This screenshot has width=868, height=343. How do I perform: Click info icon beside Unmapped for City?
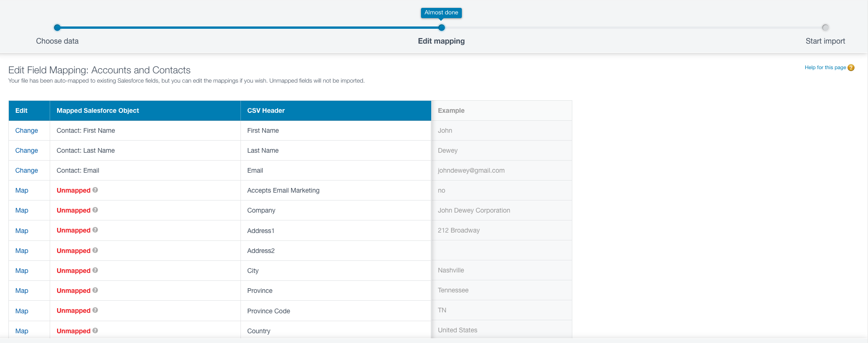tap(95, 270)
